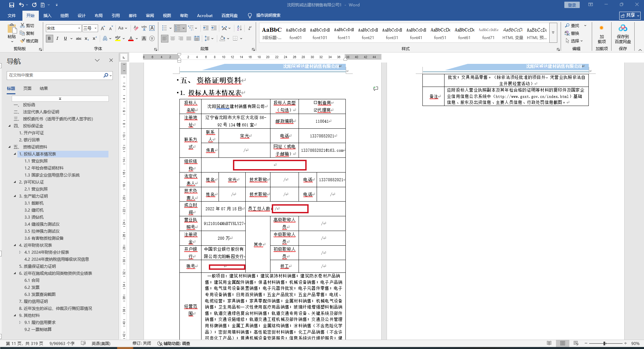Apply superscript formatting
This screenshot has width=644, height=349.
click(95, 38)
